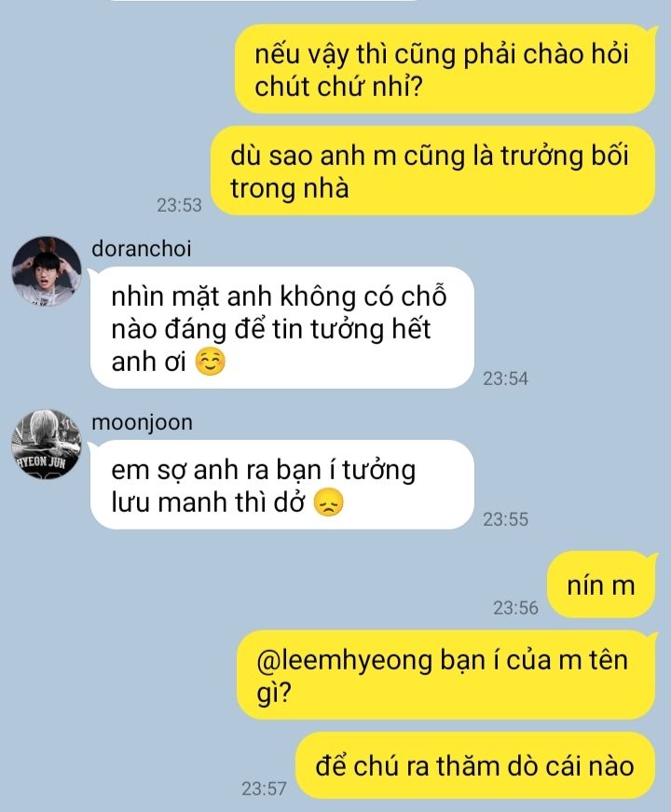Viewport: 671px width, 812px height.
Task: Tap the 23:57 timestamp
Action: pyautogui.click(x=264, y=789)
